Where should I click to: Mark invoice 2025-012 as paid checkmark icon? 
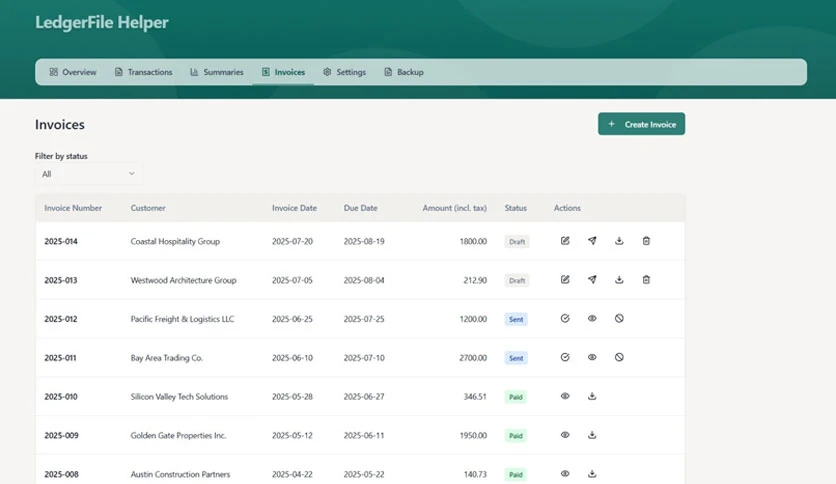565,319
